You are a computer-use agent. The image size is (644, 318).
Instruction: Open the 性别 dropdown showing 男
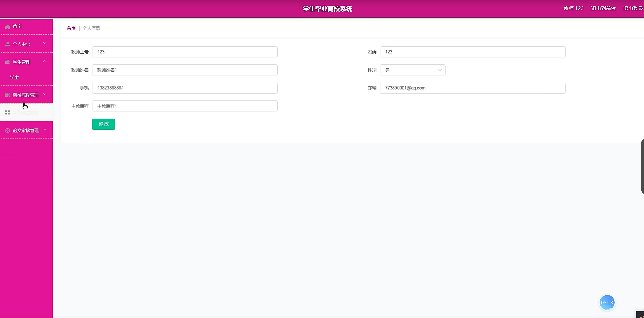coord(413,70)
